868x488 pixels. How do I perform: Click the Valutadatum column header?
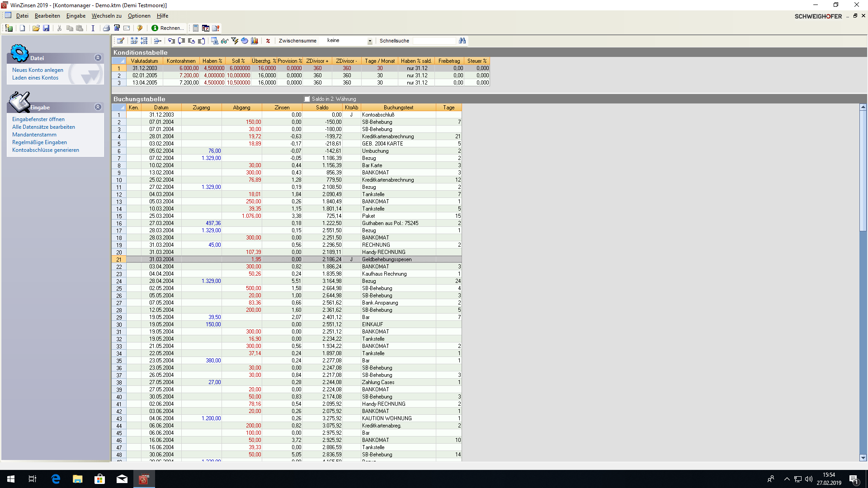pos(145,61)
